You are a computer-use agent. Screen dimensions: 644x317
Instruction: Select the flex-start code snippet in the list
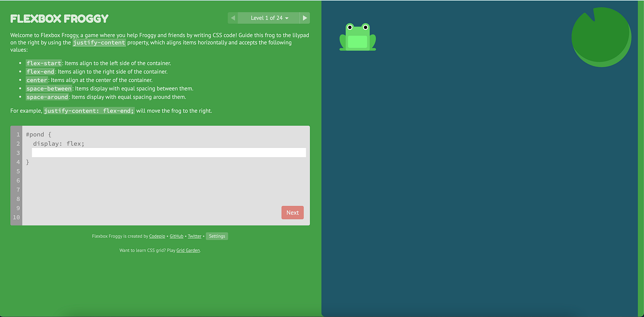click(44, 63)
